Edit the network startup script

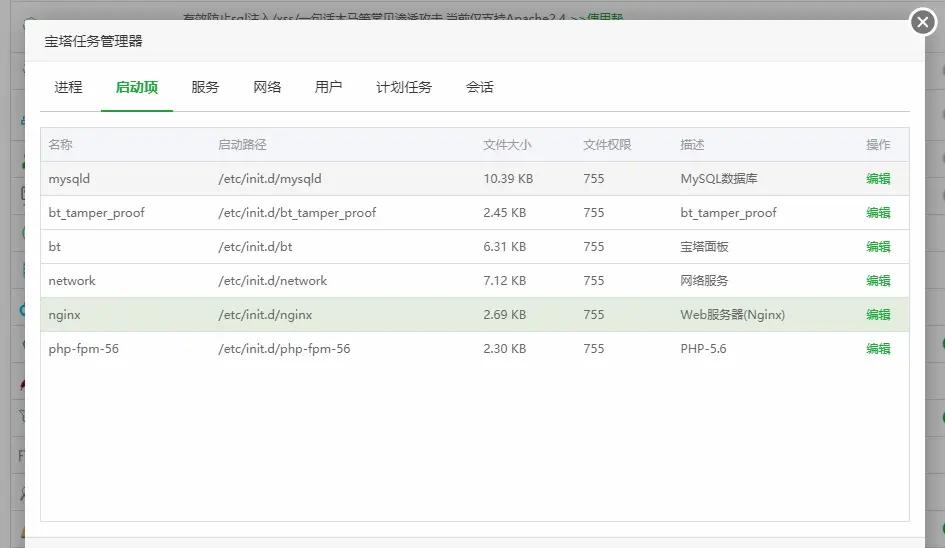[878, 281]
